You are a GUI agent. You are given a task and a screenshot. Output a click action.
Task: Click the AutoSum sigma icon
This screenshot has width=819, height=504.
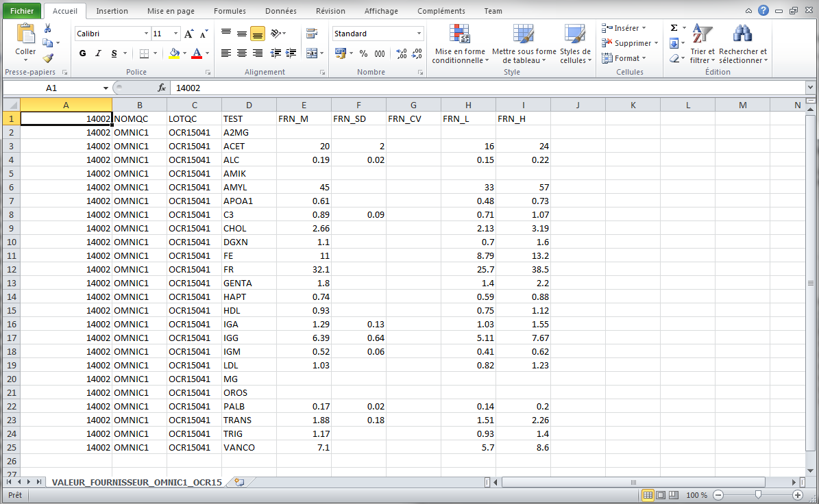coord(674,28)
